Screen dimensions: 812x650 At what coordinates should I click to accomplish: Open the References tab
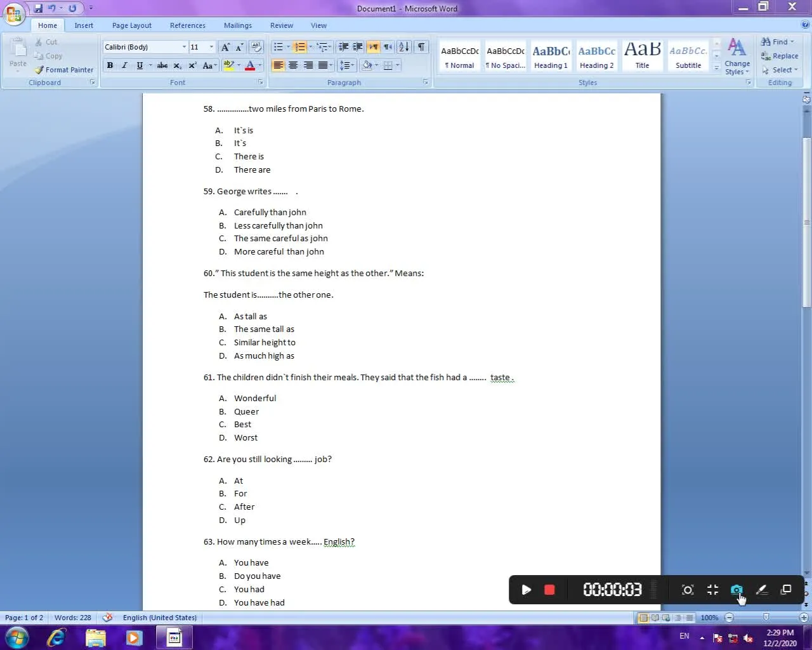(x=187, y=25)
